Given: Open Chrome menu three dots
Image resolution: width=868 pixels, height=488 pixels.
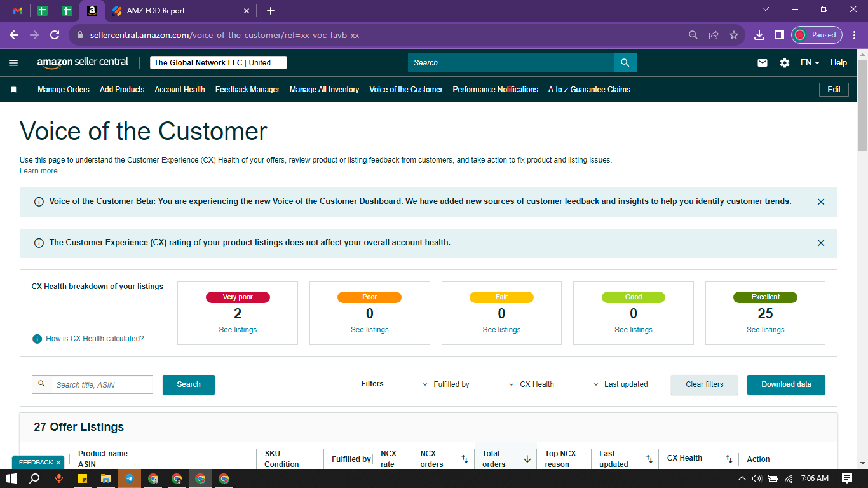Looking at the screenshot, I should coord(855,35).
